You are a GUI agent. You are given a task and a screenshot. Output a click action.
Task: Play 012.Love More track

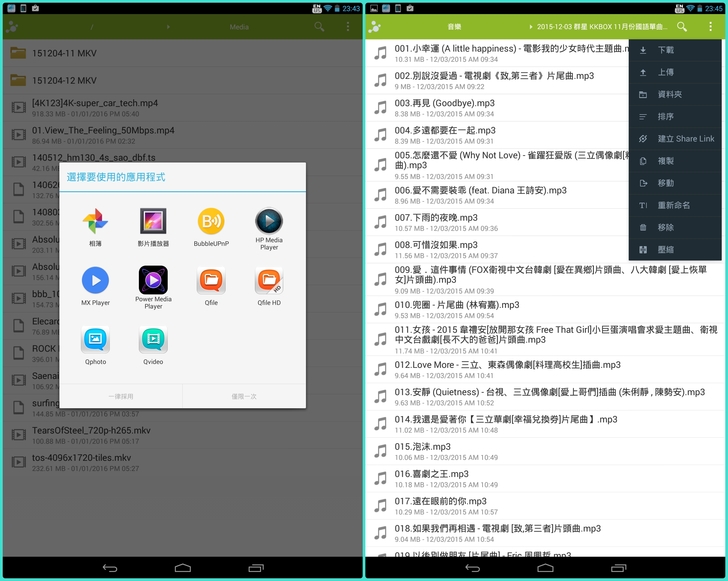(x=545, y=370)
